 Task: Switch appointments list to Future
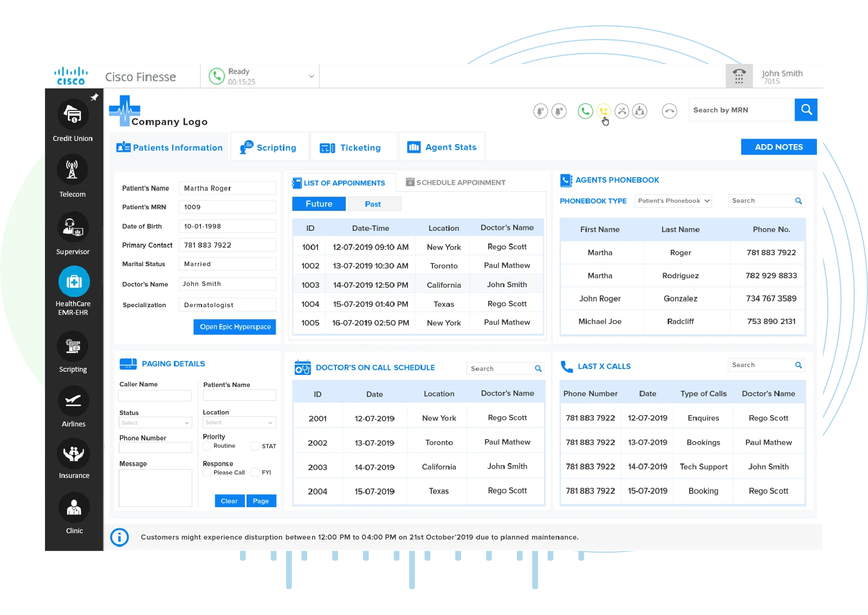click(x=319, y=204)
